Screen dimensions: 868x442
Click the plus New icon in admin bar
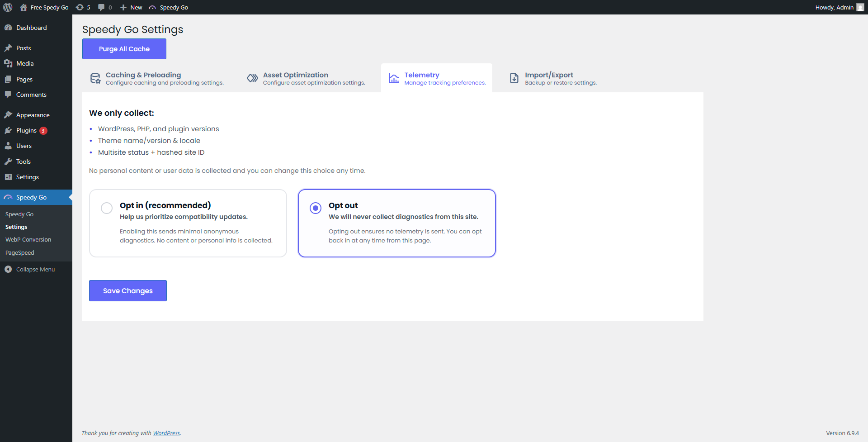coord(123,7)
